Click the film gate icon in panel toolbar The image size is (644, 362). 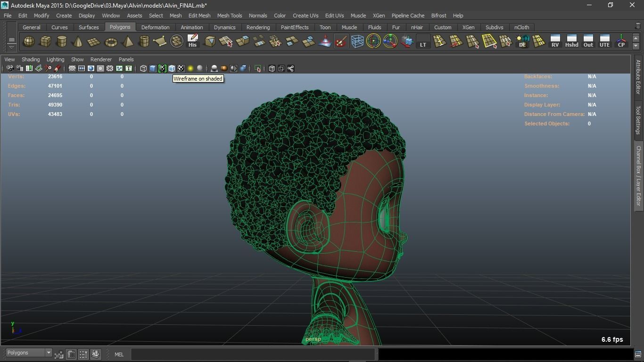point(82,68)
